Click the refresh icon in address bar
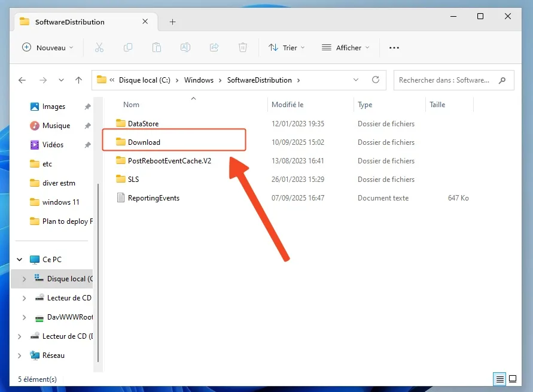This screenshot has width=533, height=392. pyautogui.click(x=376, y=80)
